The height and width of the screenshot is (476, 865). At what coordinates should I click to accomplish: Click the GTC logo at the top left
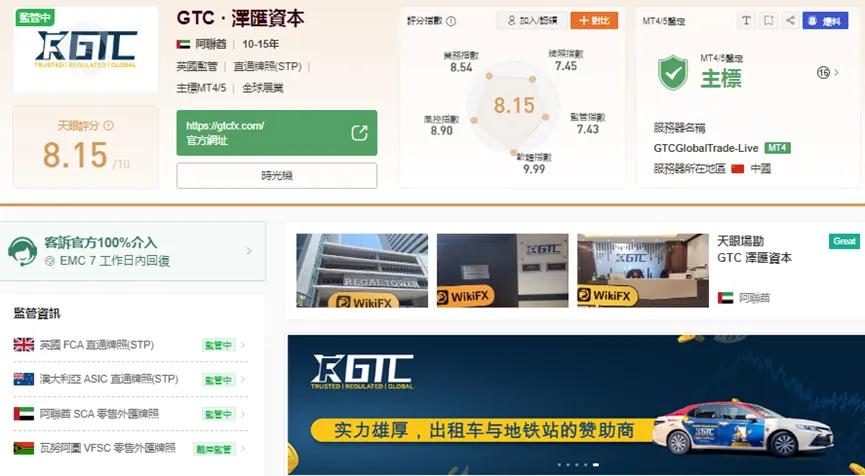86,49
